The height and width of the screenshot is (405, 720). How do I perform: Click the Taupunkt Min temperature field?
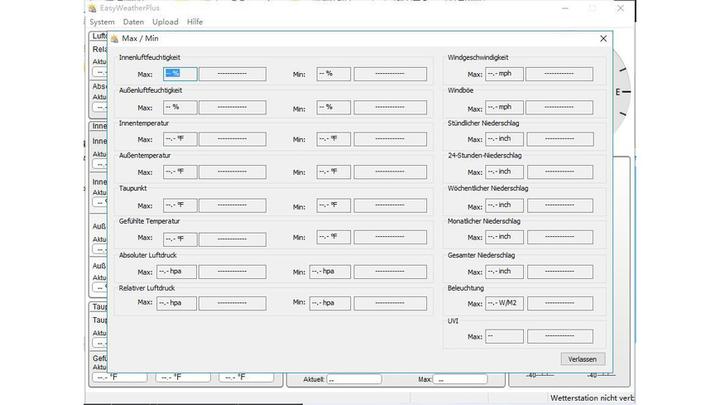click(x=333, y=205)
